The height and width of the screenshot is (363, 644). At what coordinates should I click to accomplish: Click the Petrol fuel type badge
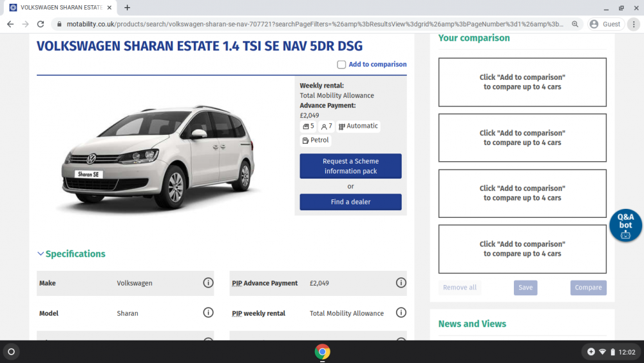click(x=316, y=140)
